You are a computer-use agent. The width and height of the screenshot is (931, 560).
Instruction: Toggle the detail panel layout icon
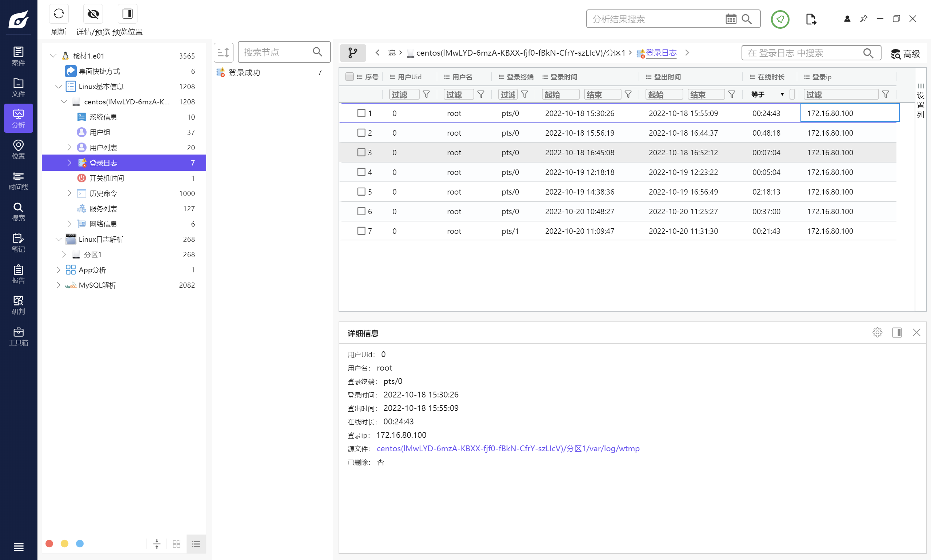[897, 332]
